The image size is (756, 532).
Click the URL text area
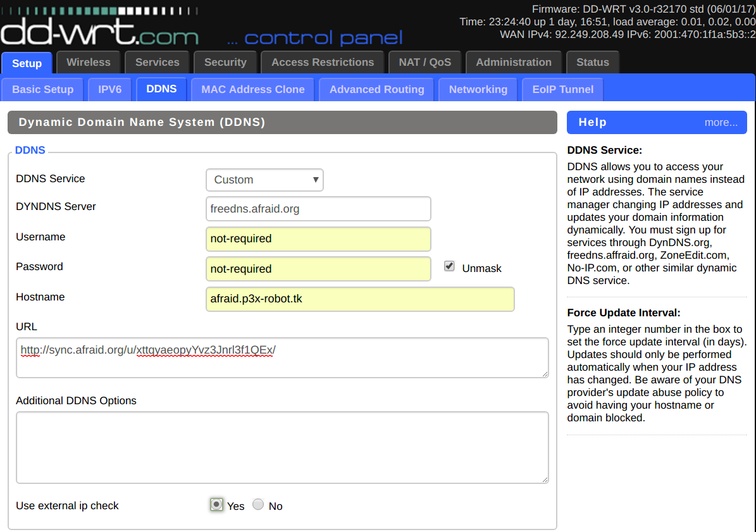[x=282, y=357]
